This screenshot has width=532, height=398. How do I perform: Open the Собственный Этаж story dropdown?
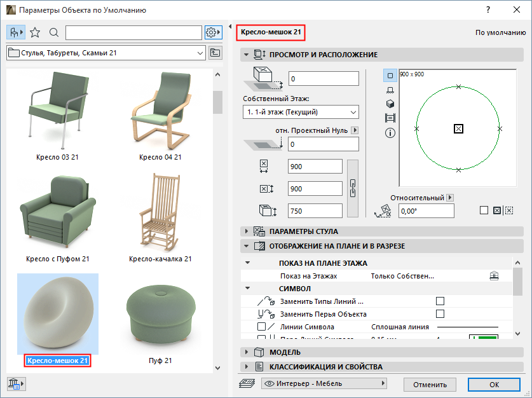point(301,112)
